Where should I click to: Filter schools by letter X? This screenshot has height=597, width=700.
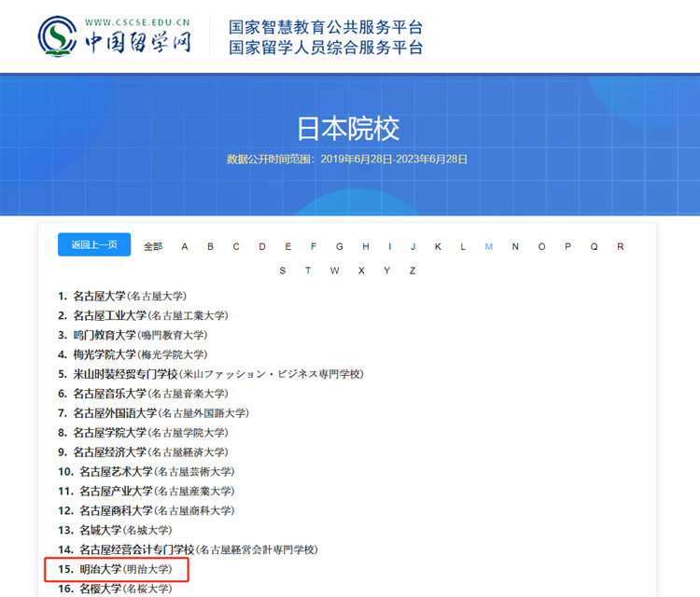click(361, 271)
